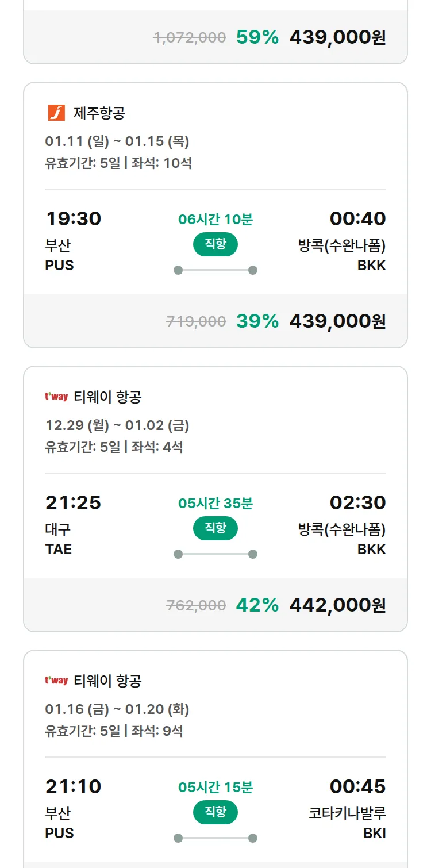Click the 직항 badge on Kota Kinabalu flight
The height and width of the screenshot is (868, 431).
215,812
